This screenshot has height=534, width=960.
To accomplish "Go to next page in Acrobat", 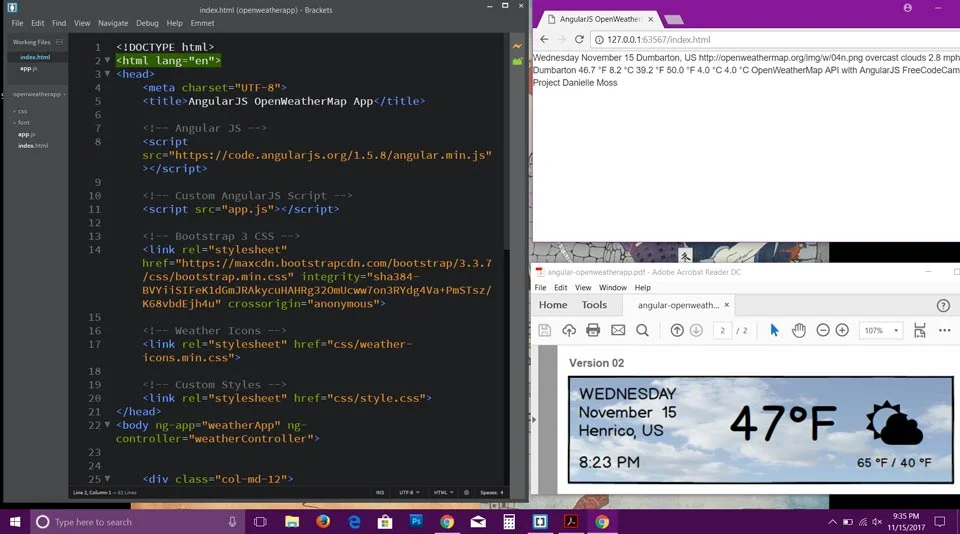I will coord(696,330).
